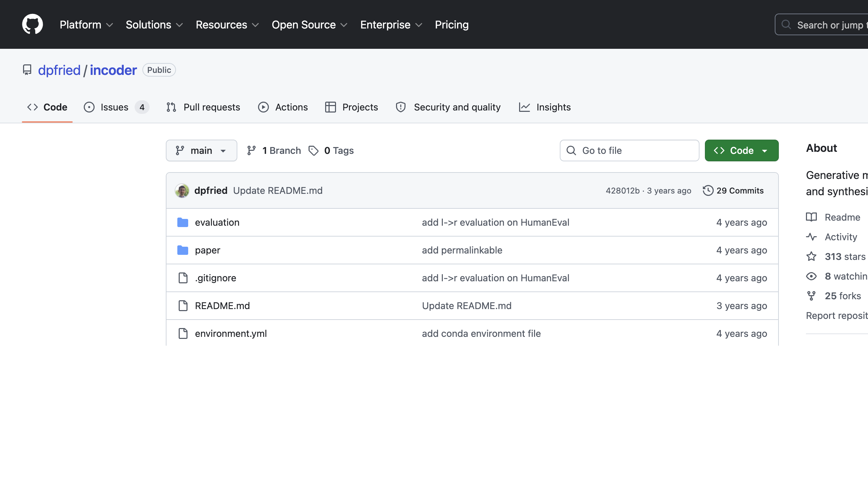Screen dimensions: 868x488
Task: Click the tag icon beside 0 Tags
Action: coord(314,150)
